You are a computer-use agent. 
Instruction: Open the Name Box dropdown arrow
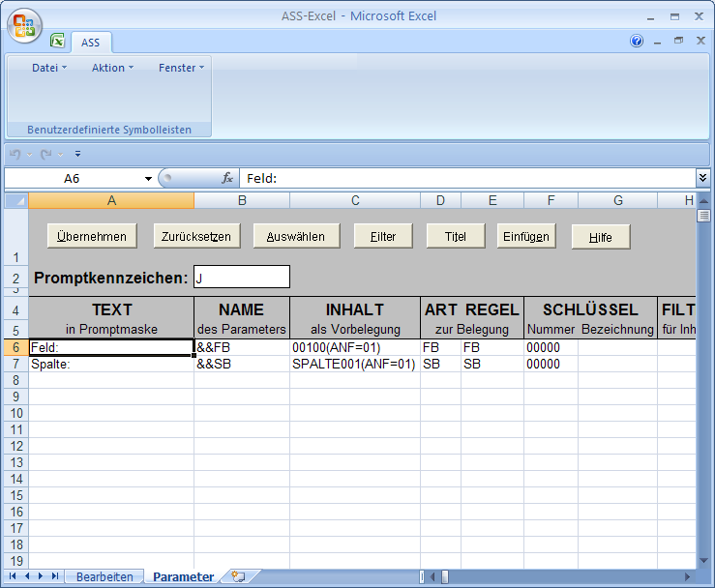148,179
